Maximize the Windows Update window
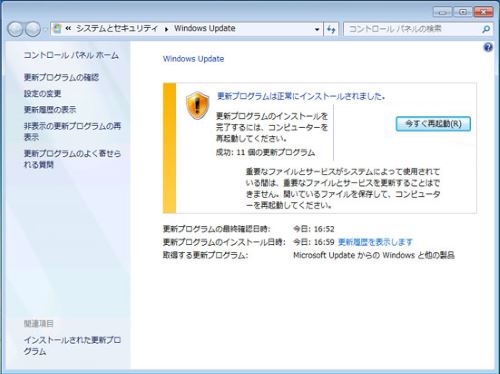This screenshot has width=500, height=374. (x=463, y=12)
